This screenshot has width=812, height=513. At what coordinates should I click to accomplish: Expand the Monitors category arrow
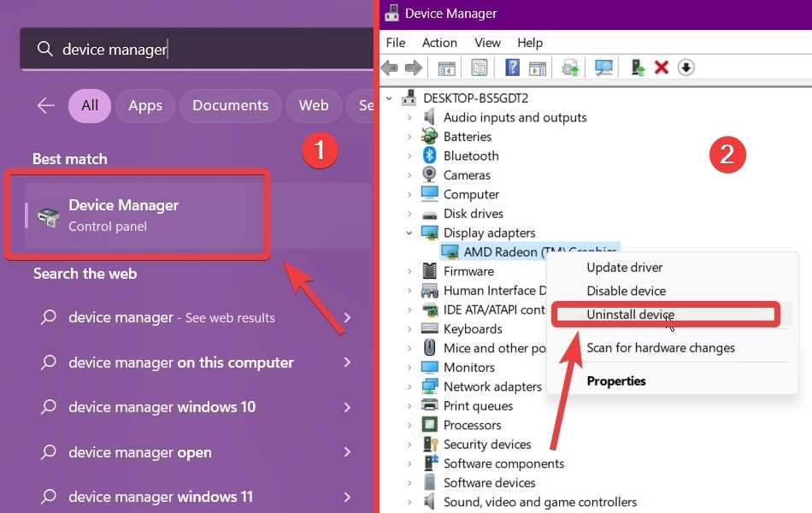click(409, 368)
